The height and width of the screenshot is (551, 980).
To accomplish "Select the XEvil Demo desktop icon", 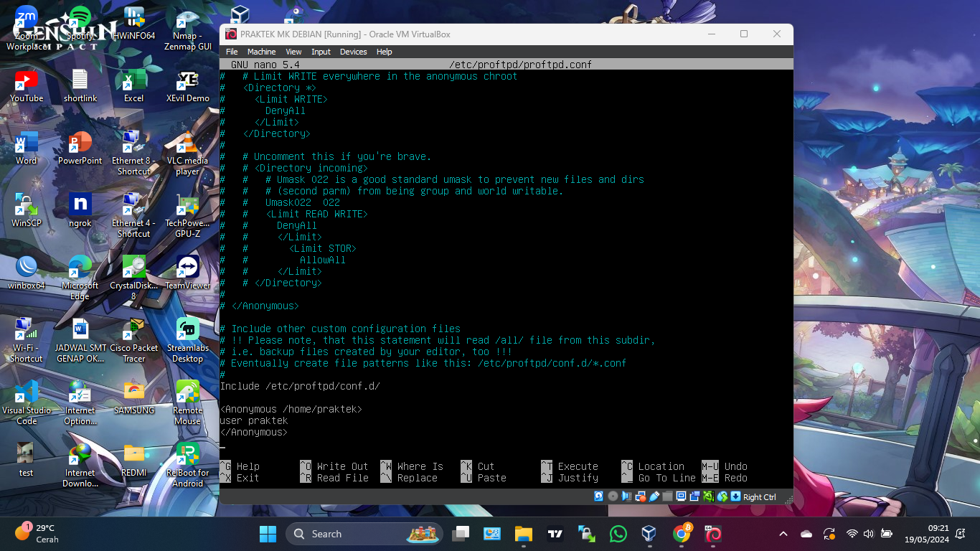I will [x=188, y=86].
